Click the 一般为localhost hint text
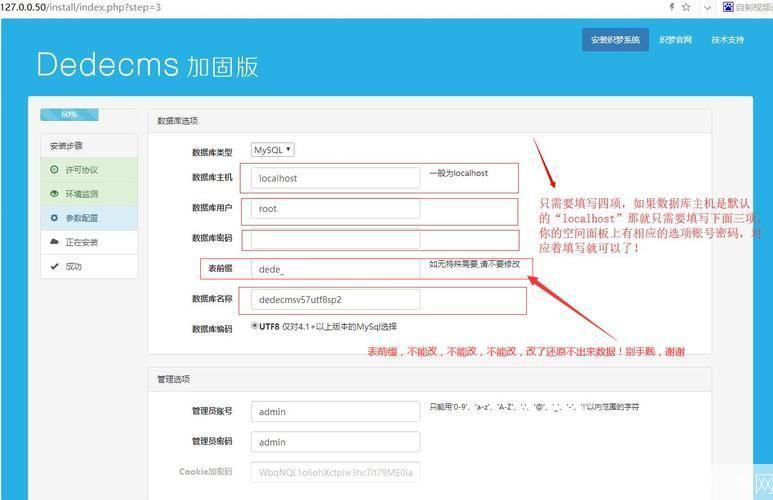Image resolution: width=773 pixels, height=500 pixels. [x=458, y=173]
